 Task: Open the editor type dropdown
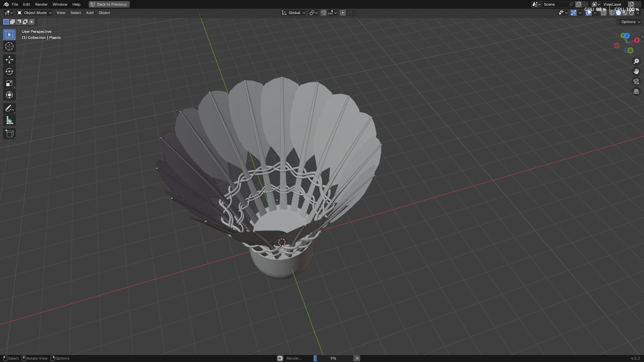pyautogui.click(x=8, y=13)
